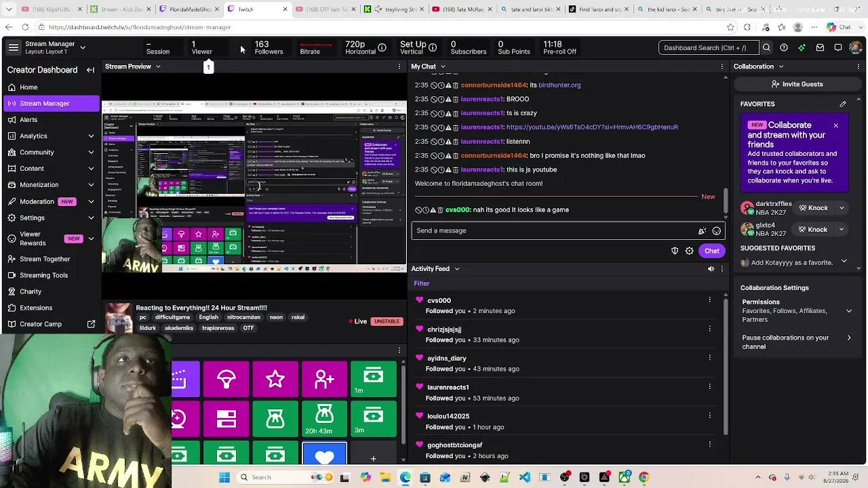The width and height of the screenshot is (868, 488).
Task: Click the parachute raid quick action tile
Action: coord(226,379)
